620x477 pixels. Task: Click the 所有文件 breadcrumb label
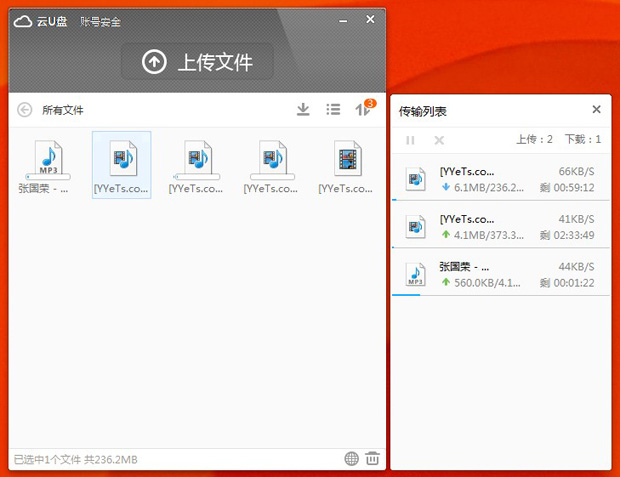[x=63, y=110]
